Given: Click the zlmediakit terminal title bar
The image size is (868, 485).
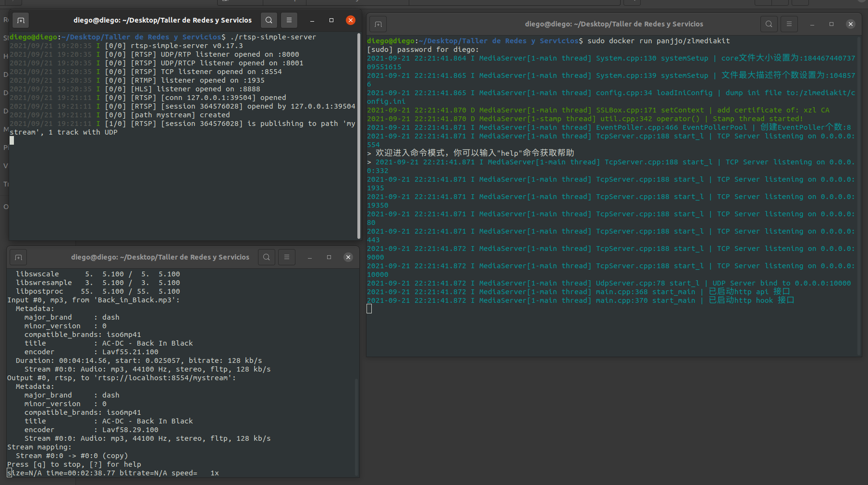Looking at the screenshot, I should pyautogui.click(x=614, y=24).
